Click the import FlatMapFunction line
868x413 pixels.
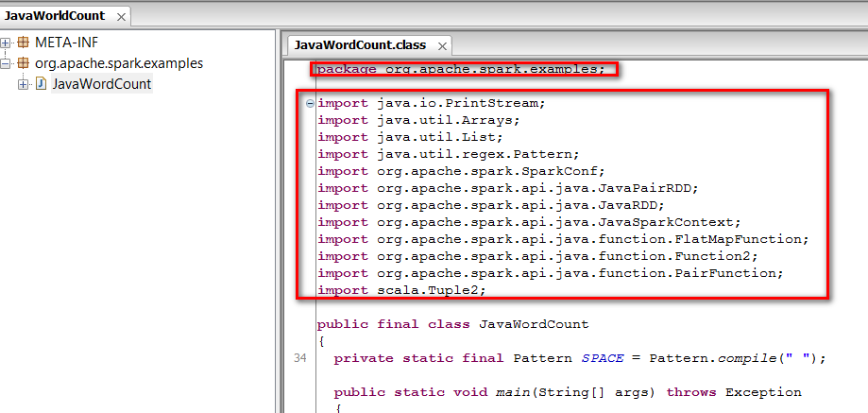coord(563,239)
